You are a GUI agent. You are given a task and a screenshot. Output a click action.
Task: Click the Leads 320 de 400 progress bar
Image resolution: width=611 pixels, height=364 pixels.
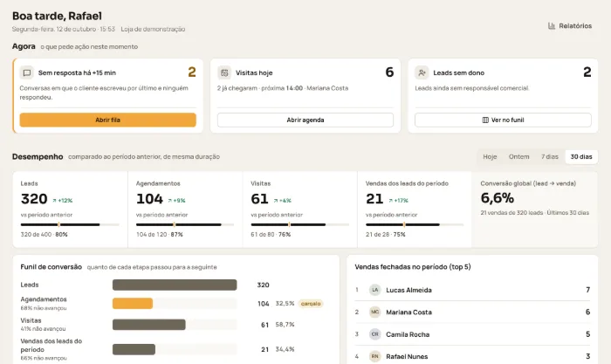click(x=70, y=225)
